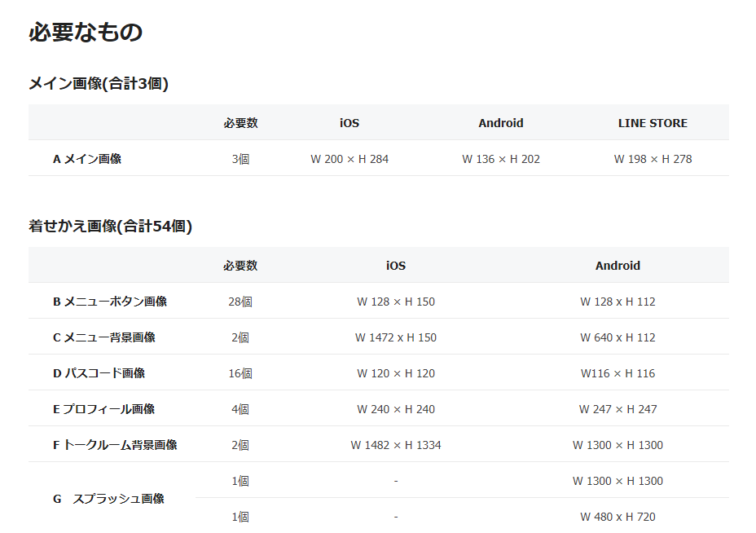Select the W 1482 × H 1334 value
756x533 pixels.
click(x=396, y=445)
